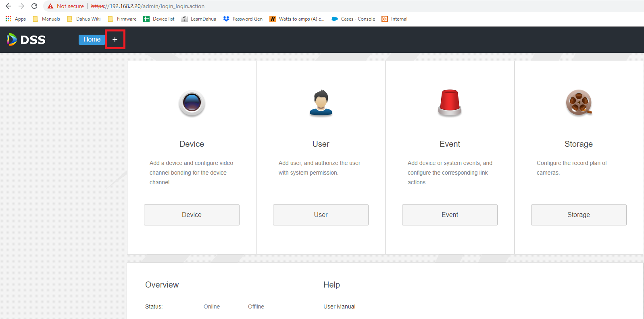Click the Storage film reel icon
The width and height of the screenshot is (644, 319).
(x=579, y=102)
